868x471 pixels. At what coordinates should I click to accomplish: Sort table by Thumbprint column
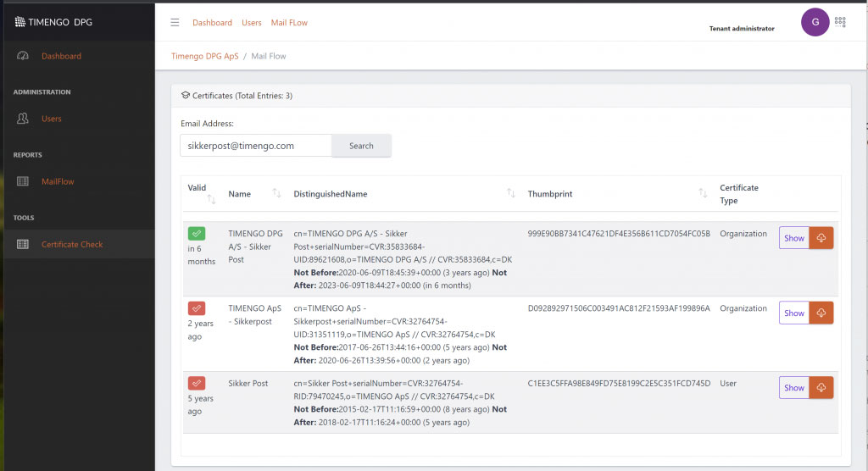[x=703, y=194]
